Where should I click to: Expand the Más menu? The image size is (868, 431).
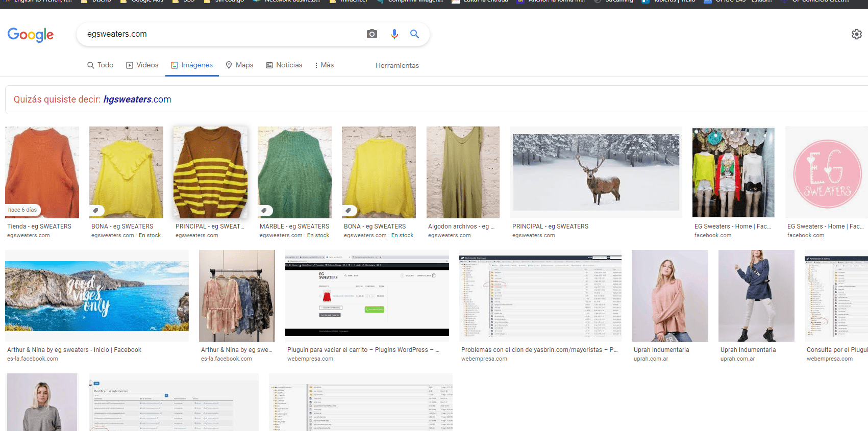click(x=324, y=65)
